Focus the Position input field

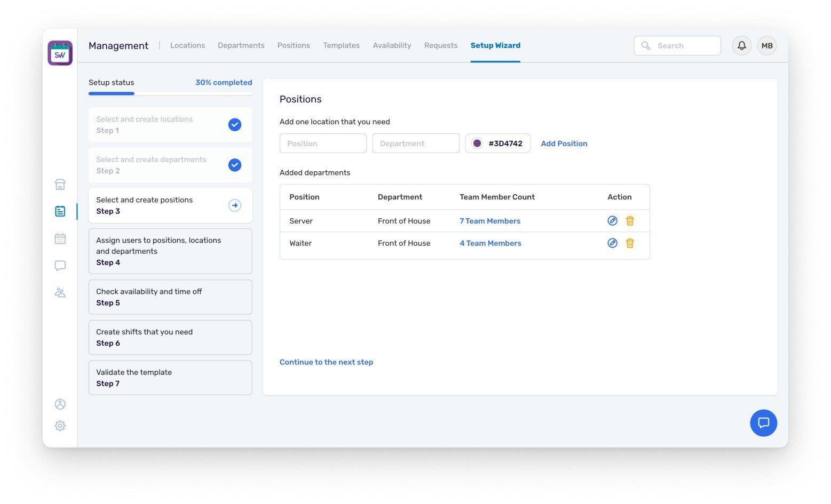pos(323,143)
